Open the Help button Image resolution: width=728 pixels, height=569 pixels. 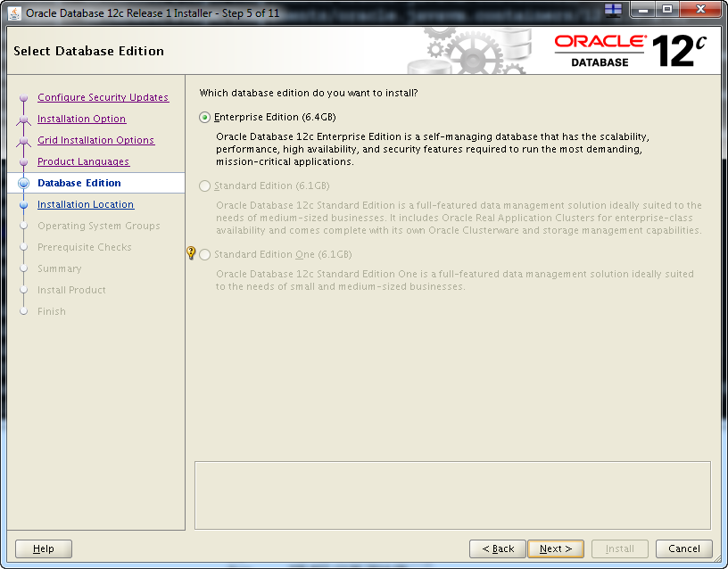click(44, 549)
